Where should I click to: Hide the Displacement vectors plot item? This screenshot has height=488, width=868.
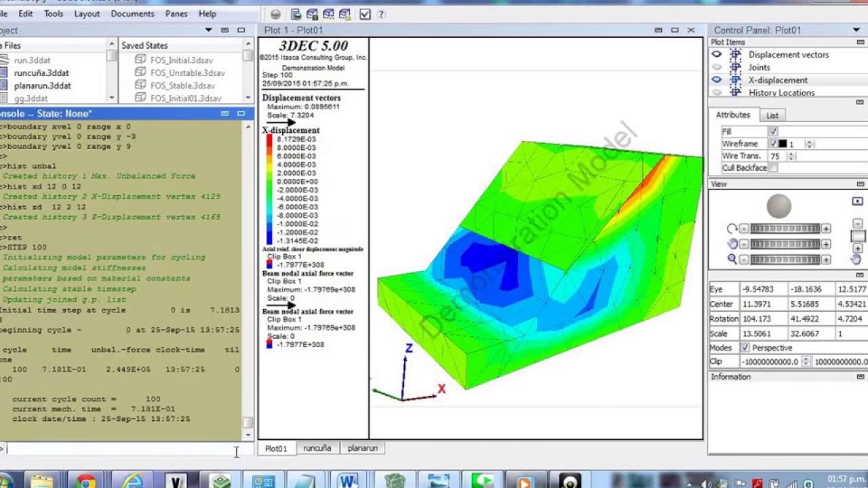716,54
